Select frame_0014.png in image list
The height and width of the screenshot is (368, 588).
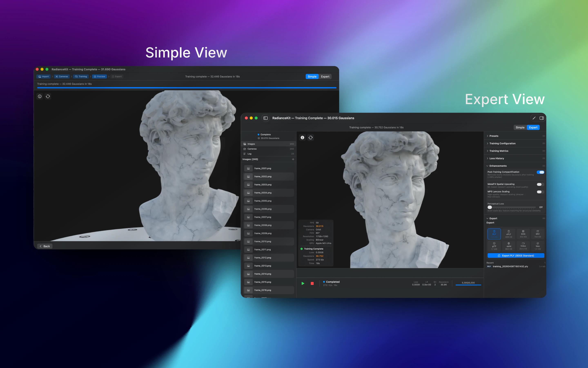268,274
